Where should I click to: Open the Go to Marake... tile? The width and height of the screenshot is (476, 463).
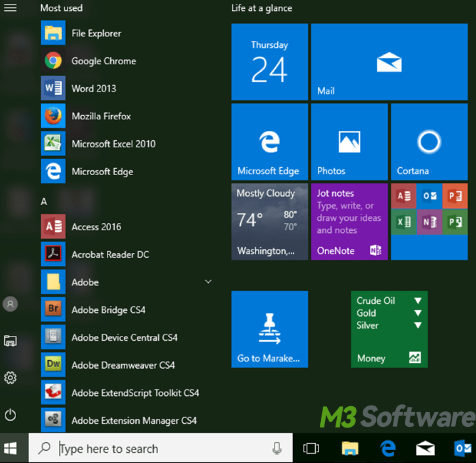[x=269, y=329]
